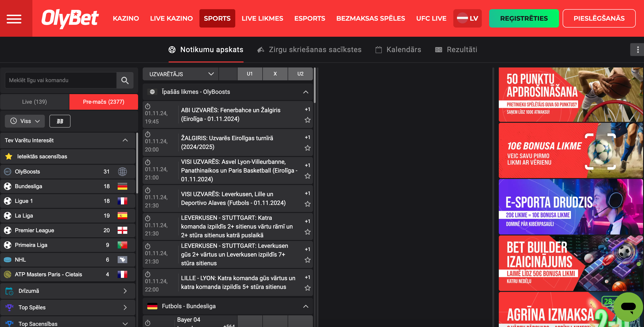Click the PIESLĒGŠANĀS login button
Screen dimensions: 644x327
pyautogui.click(x=599, y=18)
